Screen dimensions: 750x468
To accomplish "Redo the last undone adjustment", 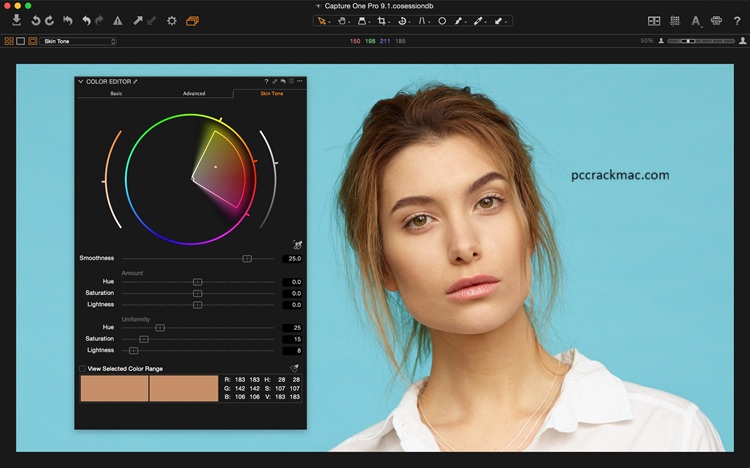I will pos(99,21).
